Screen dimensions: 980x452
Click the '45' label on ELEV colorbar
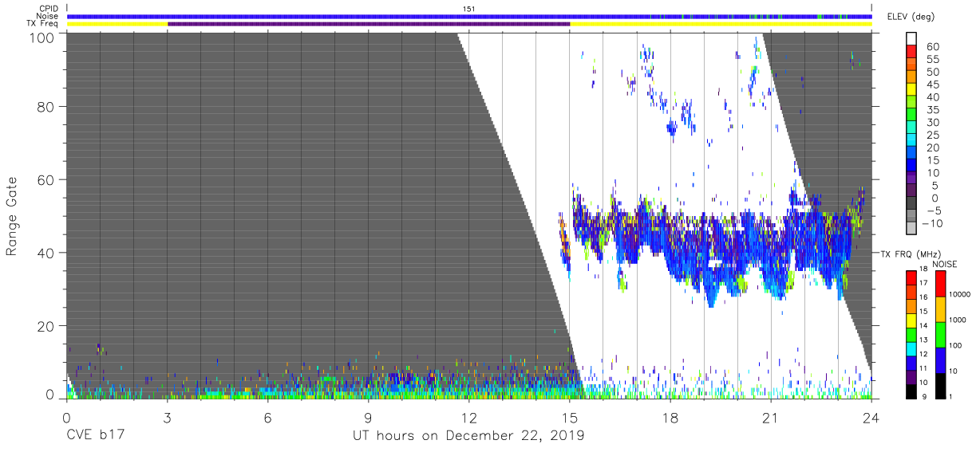click(932, 85)
